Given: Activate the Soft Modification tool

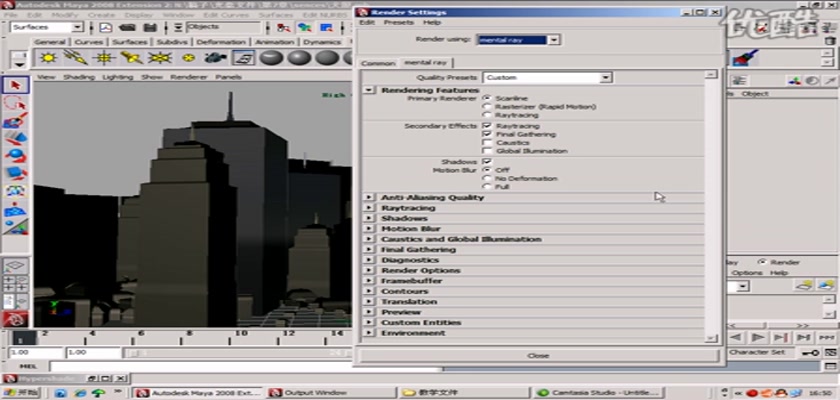Looking at the screenshot, I should (16, 209).
